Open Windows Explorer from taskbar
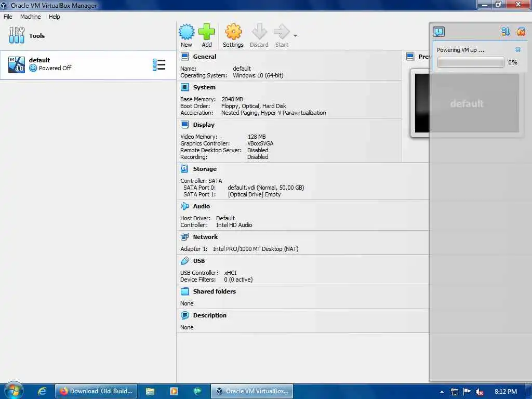 click(x=150, y=391)
